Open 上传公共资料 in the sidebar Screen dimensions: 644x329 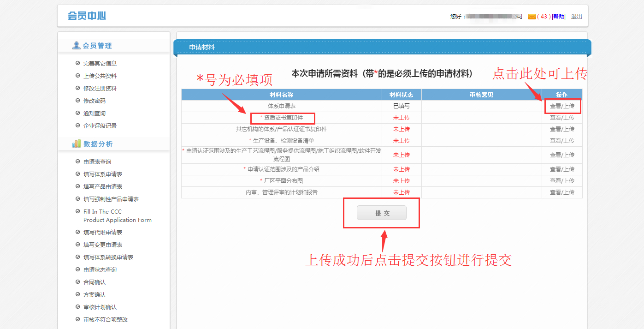click(x=100, y=76)
